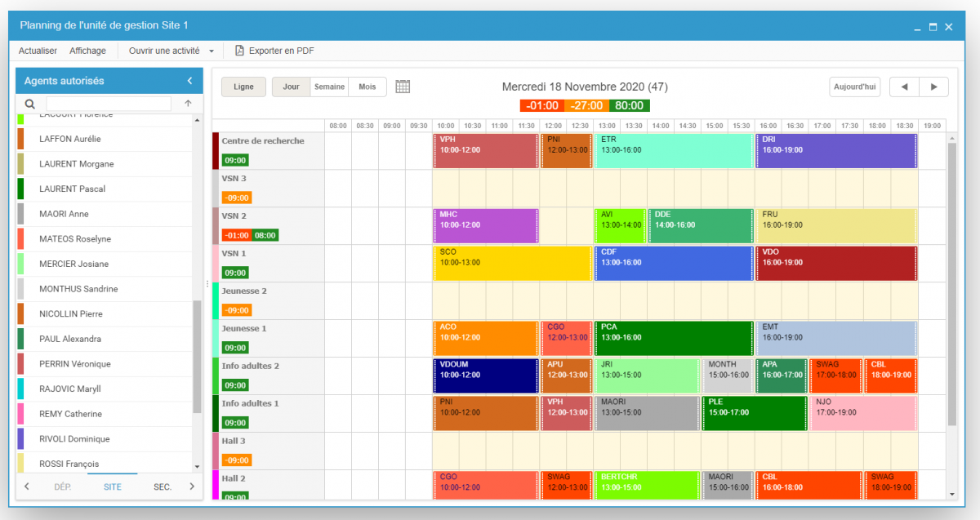
Task: Collapse the Agents autorisés panel with its chevron
Action: click(189, 81)
